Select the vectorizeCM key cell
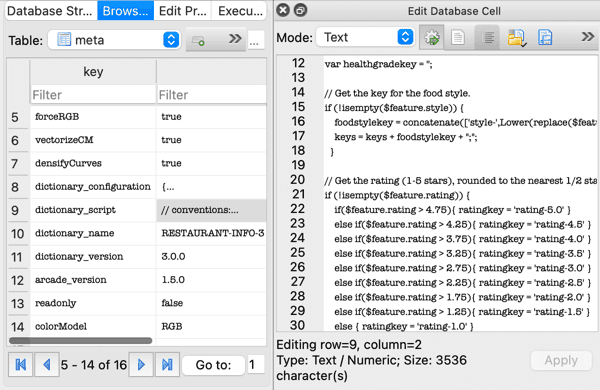 [x=93, y=140]
